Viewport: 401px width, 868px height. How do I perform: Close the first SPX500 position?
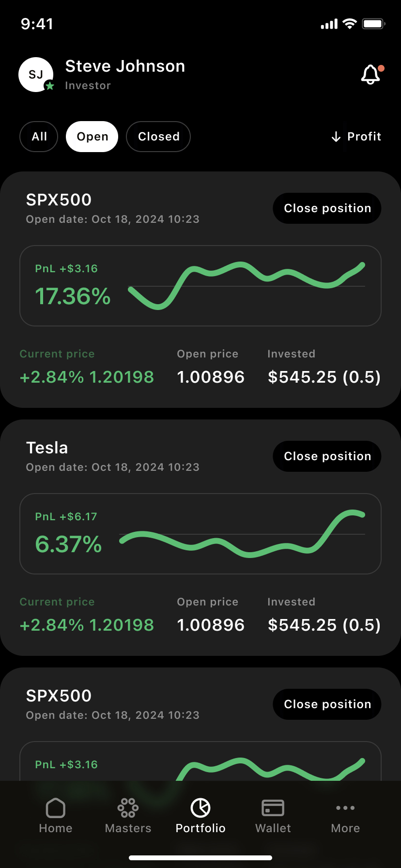tap(327, 208)
